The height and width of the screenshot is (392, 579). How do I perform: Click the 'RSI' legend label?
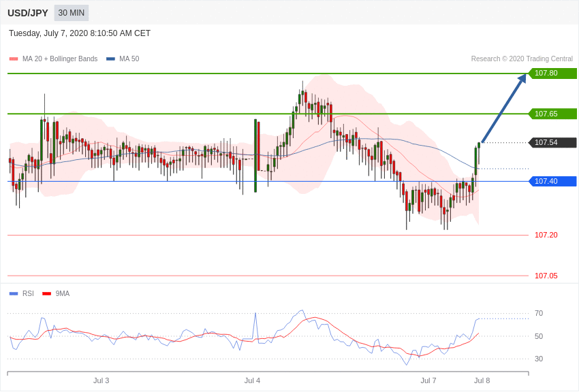[28, 293]
